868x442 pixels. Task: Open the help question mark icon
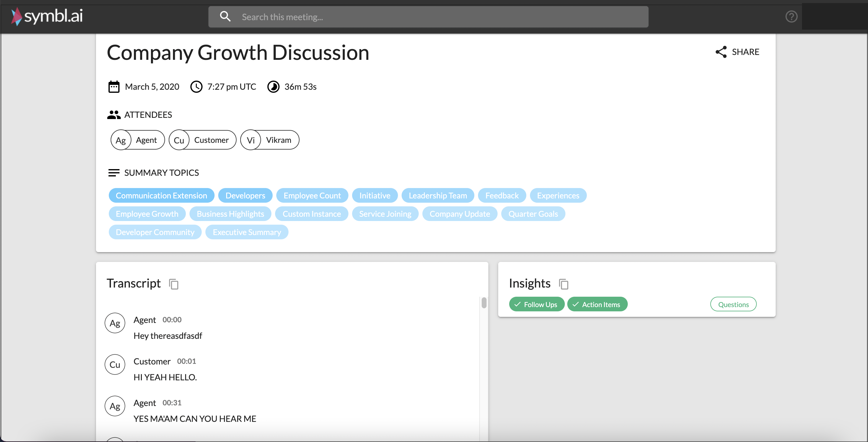pyautogui.click(x=791, y=16)
